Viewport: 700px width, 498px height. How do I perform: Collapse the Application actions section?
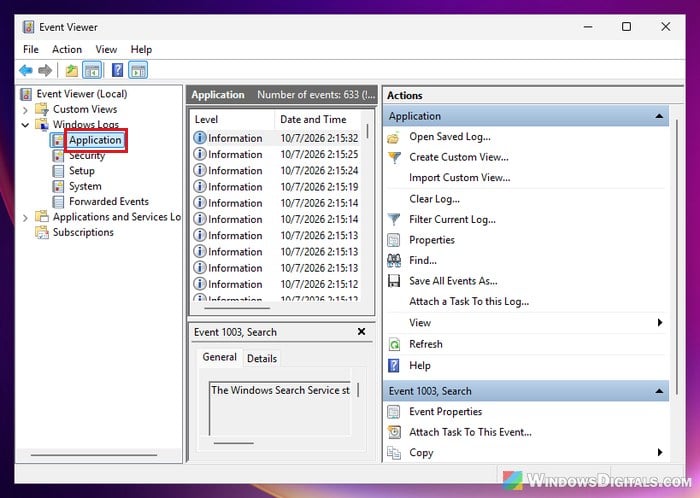click(659, 116)
